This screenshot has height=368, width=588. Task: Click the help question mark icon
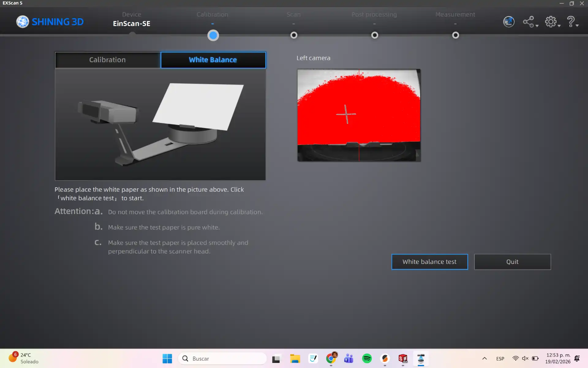click(x=571, y=21)
